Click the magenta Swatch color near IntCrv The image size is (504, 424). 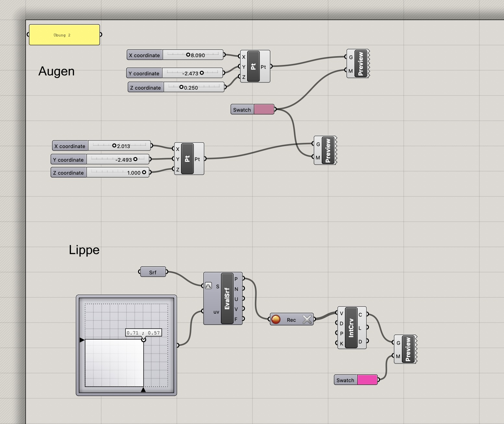(367, 380)
